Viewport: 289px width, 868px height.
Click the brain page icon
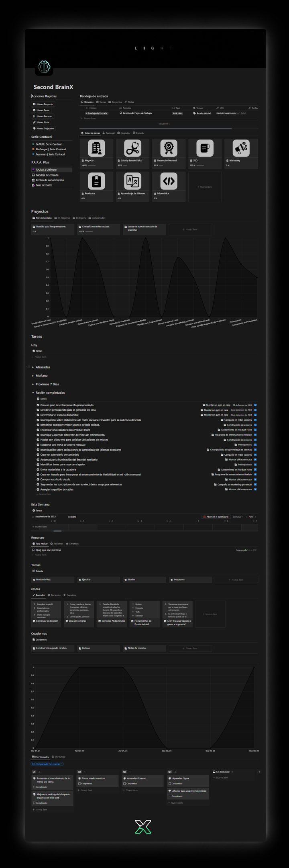[44, 67]
